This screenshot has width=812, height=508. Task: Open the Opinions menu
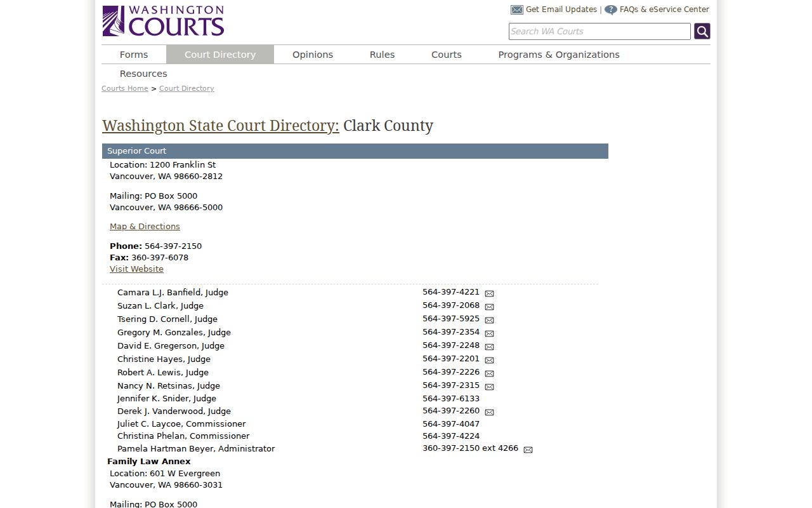[313, 55]
